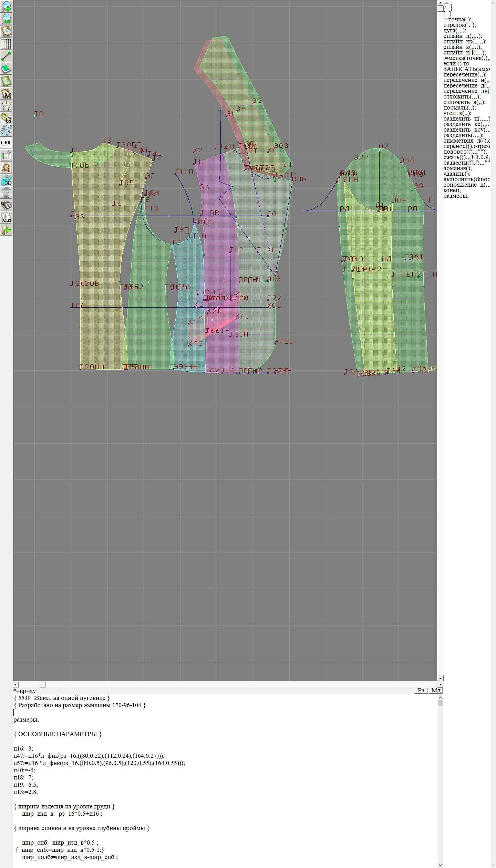
Task: Click the code line 'п16:=8;' in editor
Action: pyautogui.click(x=23, y=748)
